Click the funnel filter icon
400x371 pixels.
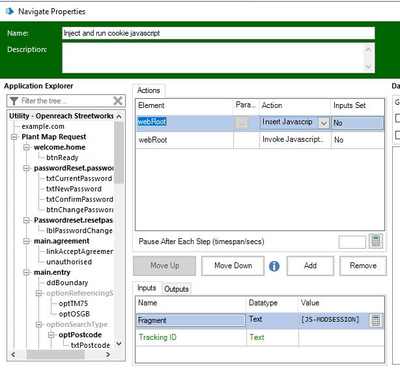14,101
